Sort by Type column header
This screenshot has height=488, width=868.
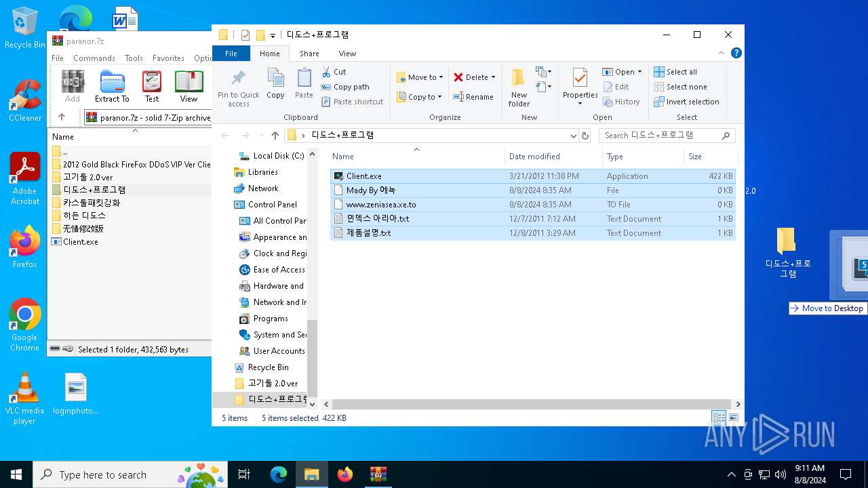[643, 157]
